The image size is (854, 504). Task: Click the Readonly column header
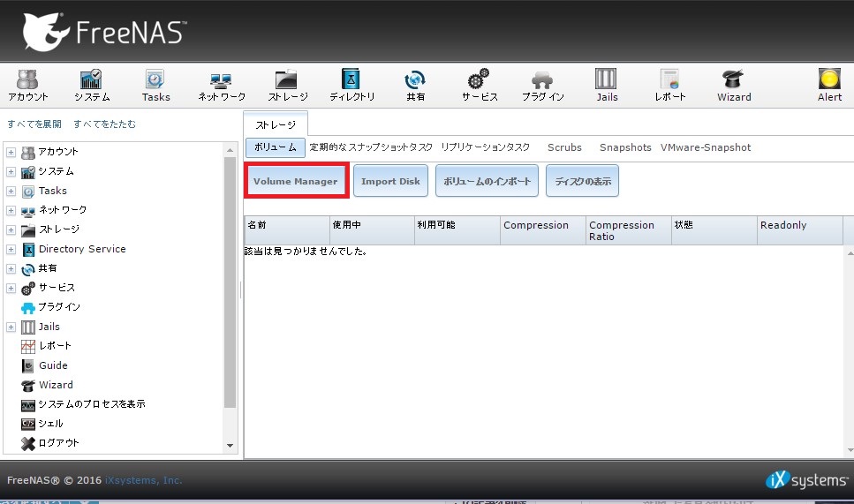799,230
